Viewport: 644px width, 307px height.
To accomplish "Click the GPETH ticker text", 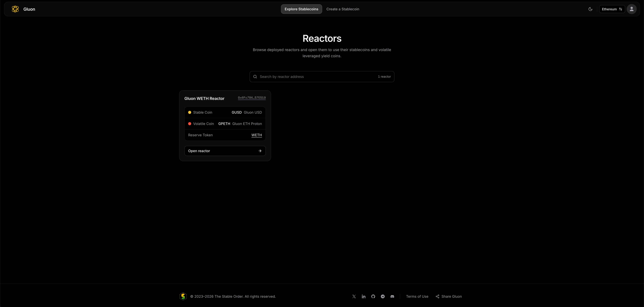I will (x=224, y=124).
